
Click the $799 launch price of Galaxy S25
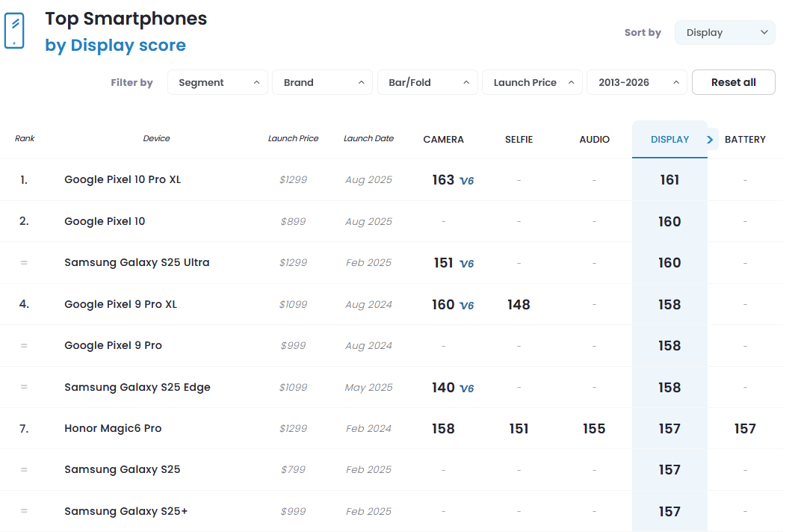tap(293, 470)
